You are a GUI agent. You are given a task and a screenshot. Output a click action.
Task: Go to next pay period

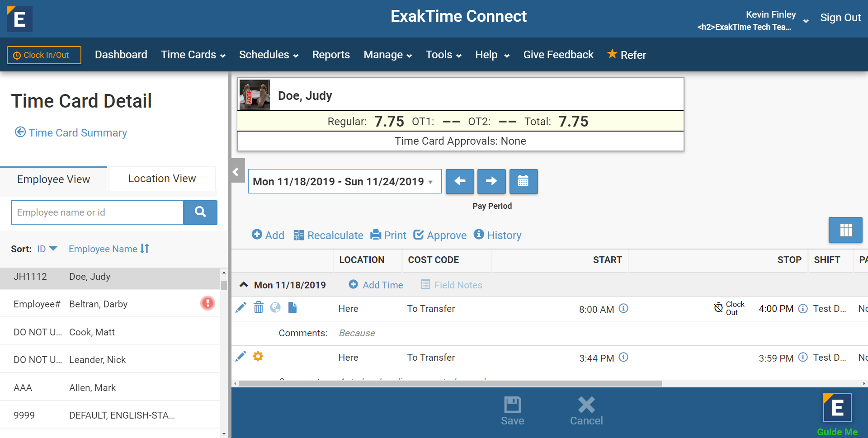coord(491,181)
